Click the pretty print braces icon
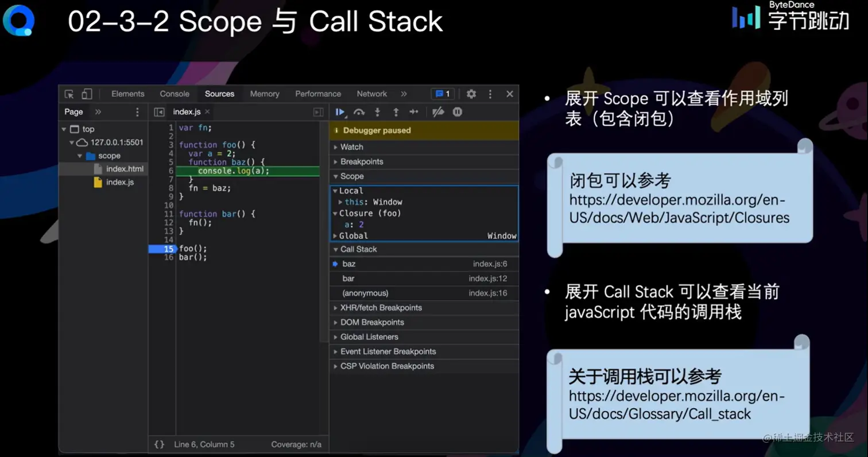Screen dimensions: 868x457 point(160,444)
